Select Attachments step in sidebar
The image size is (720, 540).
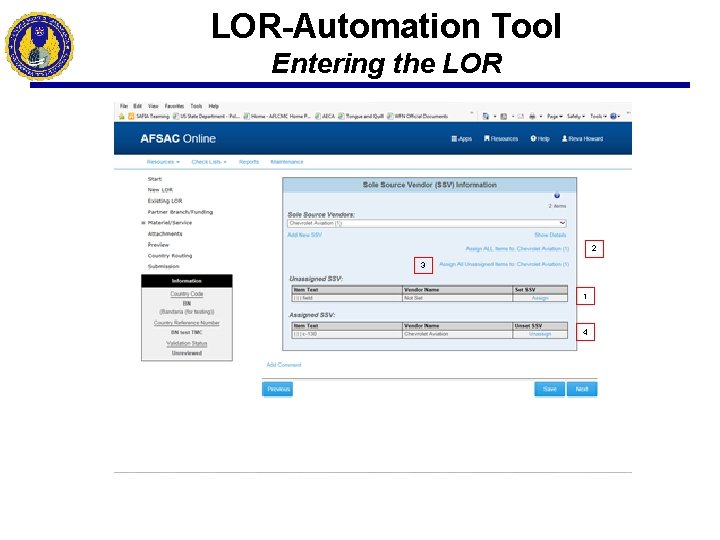point(165,234)
